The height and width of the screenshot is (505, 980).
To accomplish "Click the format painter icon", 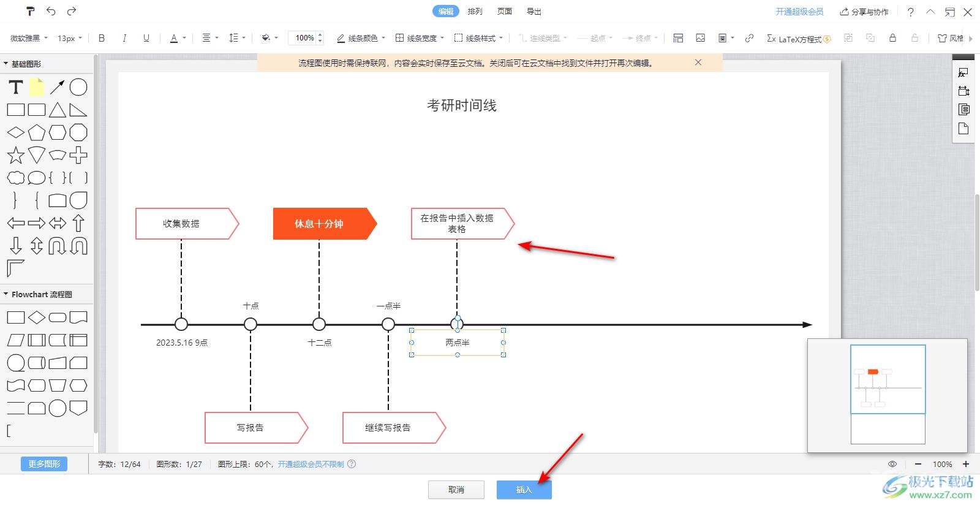I will click(x=31, y=11).
